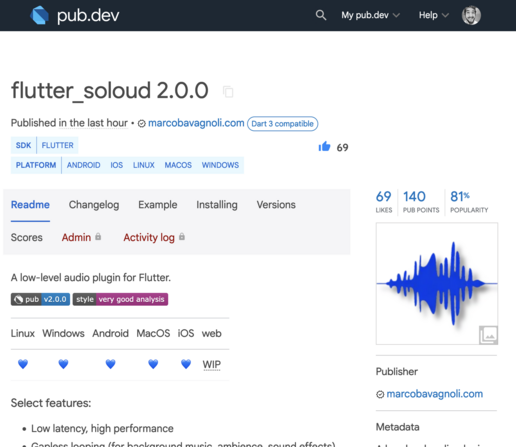Click the pub v2.0.0 badge
Image resolution: width=516 pixels, height=447 pixels.
[40, 299]
